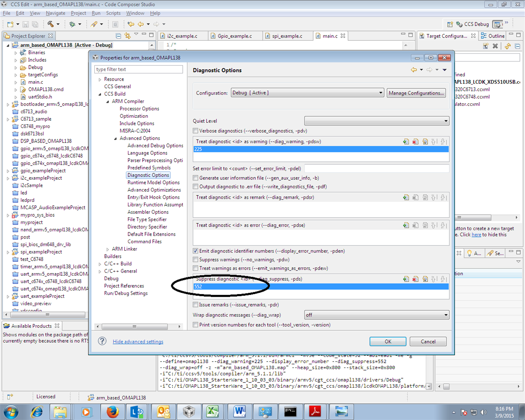525x420 pixels.
Task: Uncheck Emit diagnostic identifier numbers
Action: [195, 251]
